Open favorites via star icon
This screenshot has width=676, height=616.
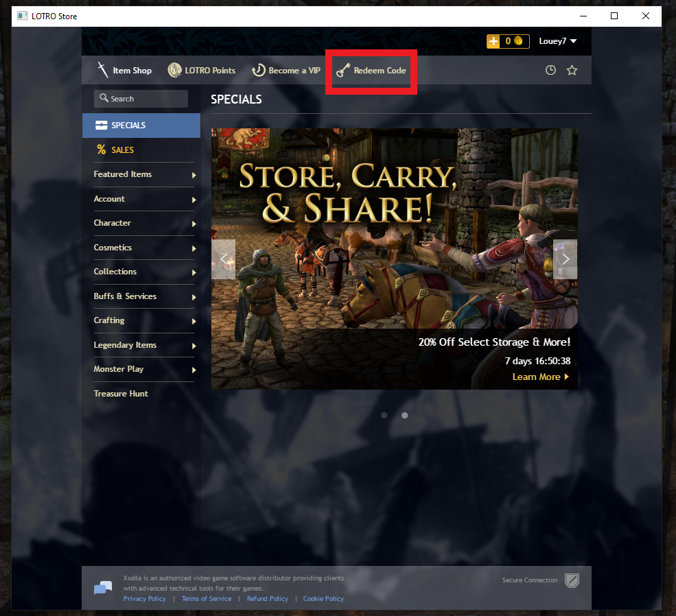(572, 70)
